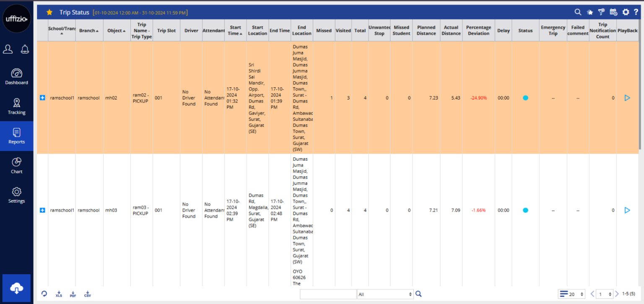The width and height of the screenshot is (644, 304).
Task: Click the bottom search text field
Action: pyautogui.click(x=328, y=294)
